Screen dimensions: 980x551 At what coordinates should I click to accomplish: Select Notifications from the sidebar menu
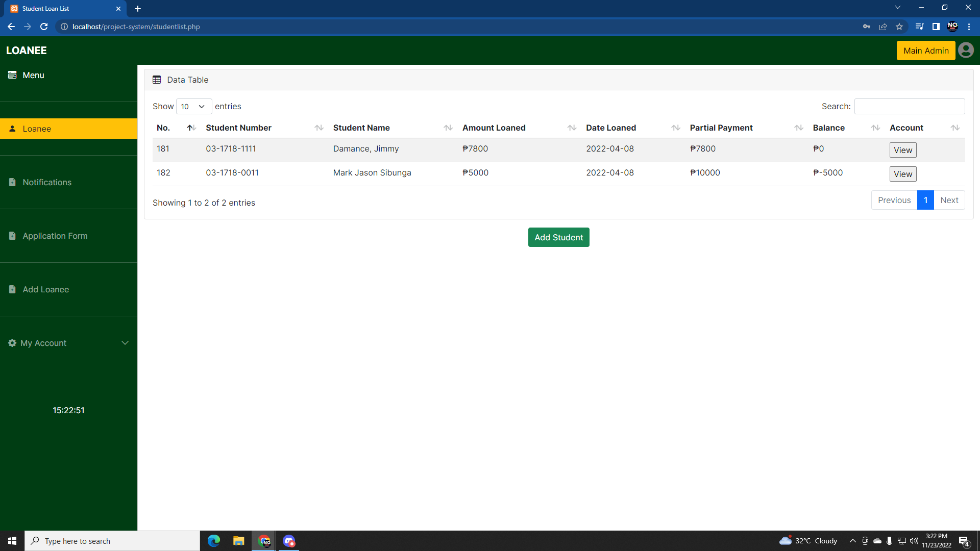[x=47, y=182]
